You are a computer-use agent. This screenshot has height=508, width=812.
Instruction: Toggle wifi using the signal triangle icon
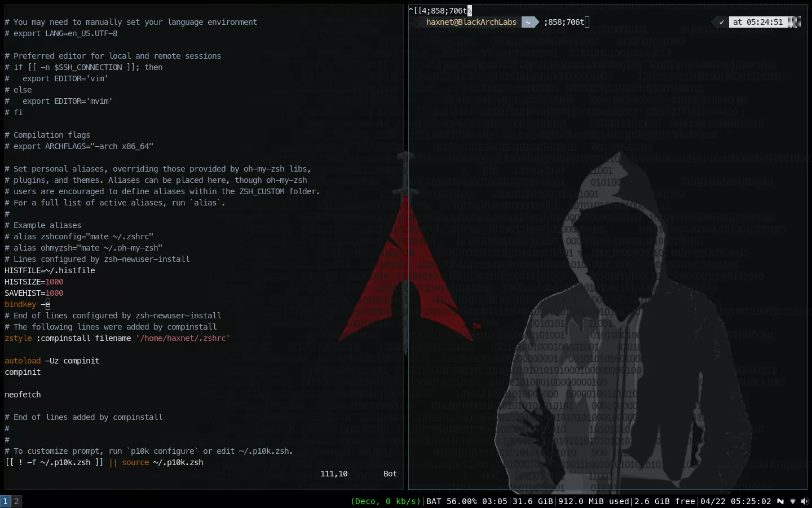click(x=793, y=501)
